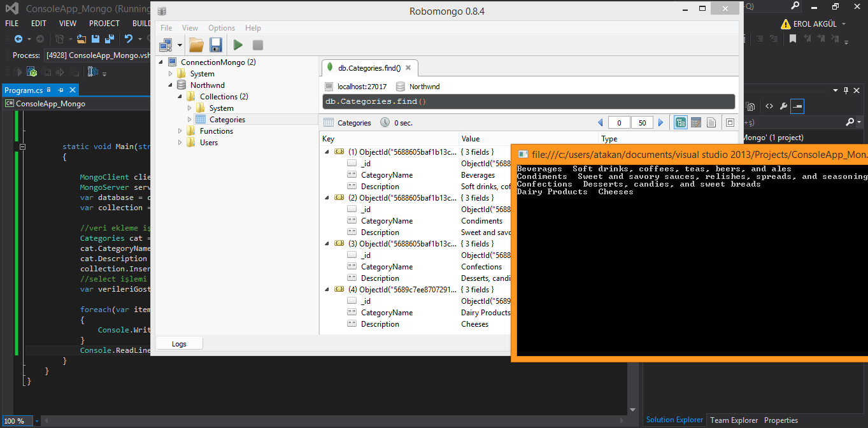This screenshot has height=428, width=868.
Task: Switch results to tree view mode
Action: [681, 123]
